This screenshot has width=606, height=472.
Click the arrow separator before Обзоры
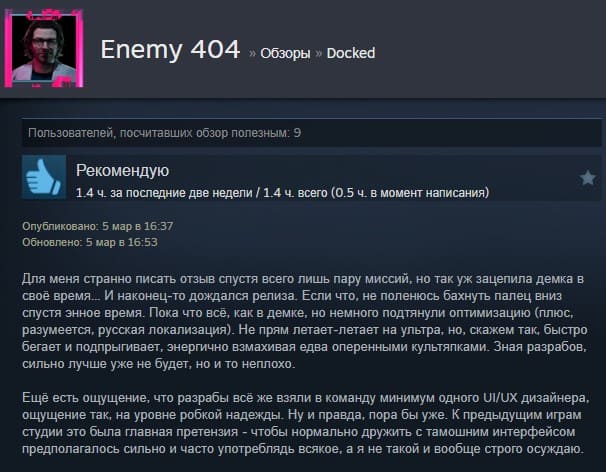coord(252,54)
